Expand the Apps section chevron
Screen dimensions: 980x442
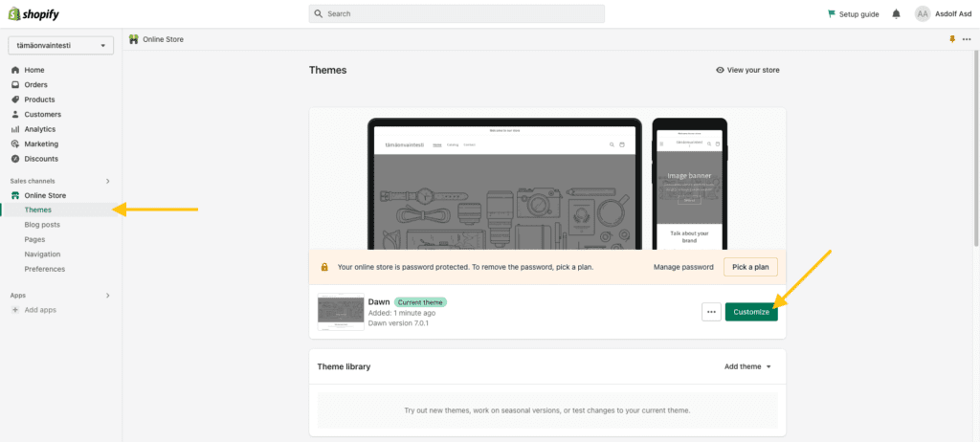coord(107,296)
